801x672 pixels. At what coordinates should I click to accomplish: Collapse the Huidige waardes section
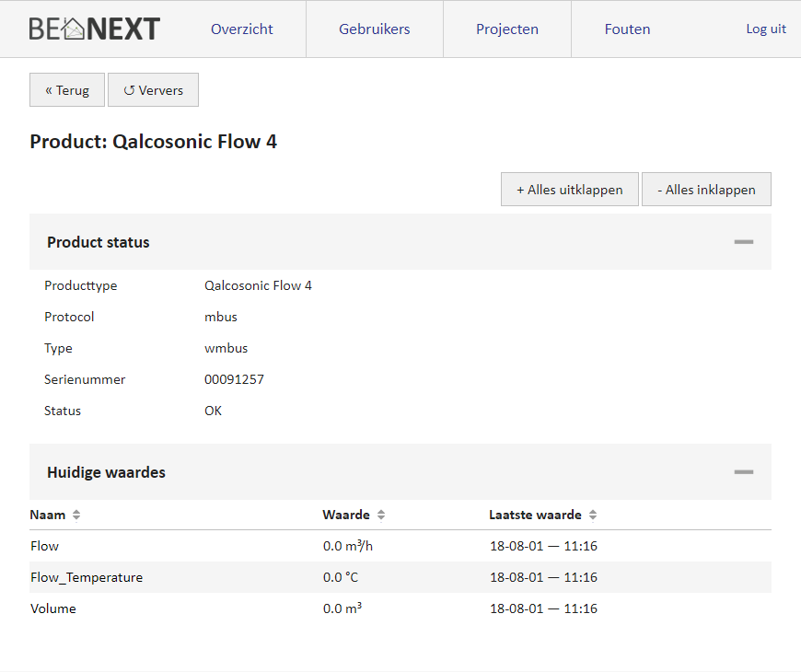click(743, 472)
